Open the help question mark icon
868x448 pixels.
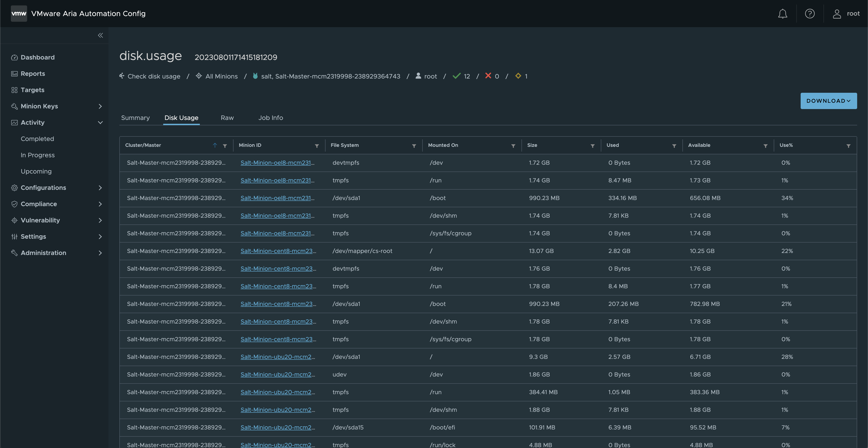810,14
